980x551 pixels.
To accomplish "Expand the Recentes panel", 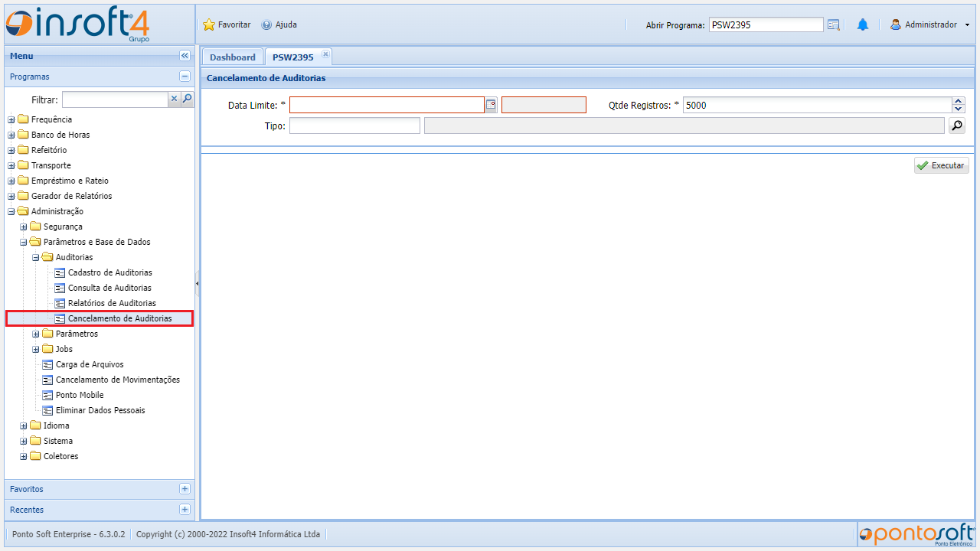I will (185, 510).
